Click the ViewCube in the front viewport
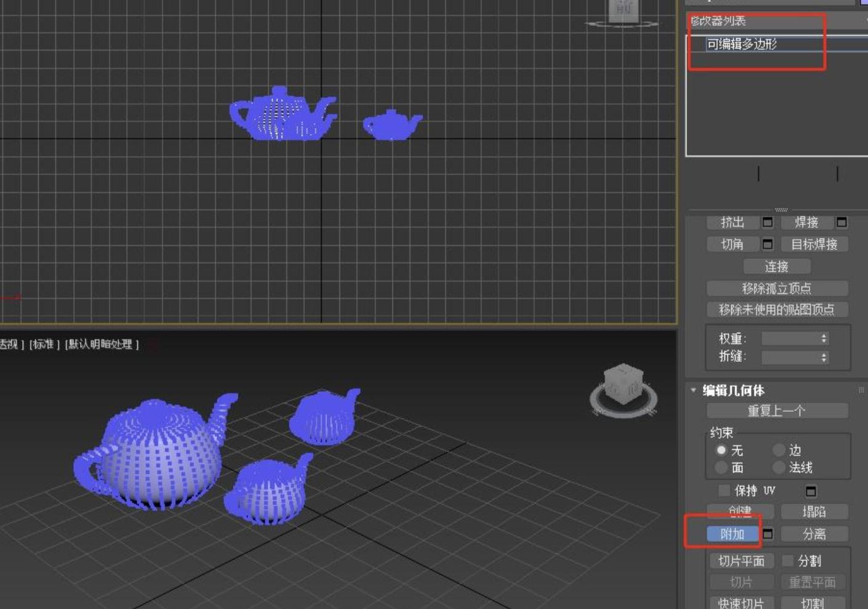This screenshot has height=609, width=868. pyautogui.click(x=622, y=11)
